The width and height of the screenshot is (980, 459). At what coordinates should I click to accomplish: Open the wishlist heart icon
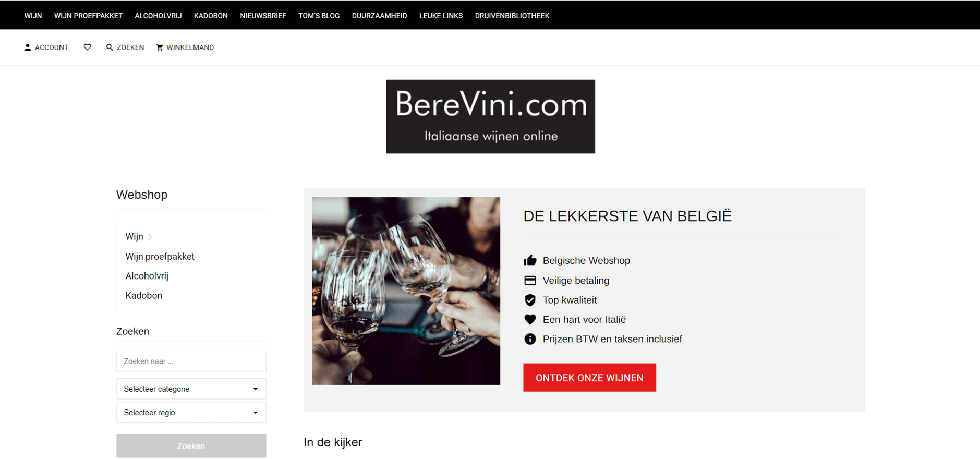coord(88,47)
